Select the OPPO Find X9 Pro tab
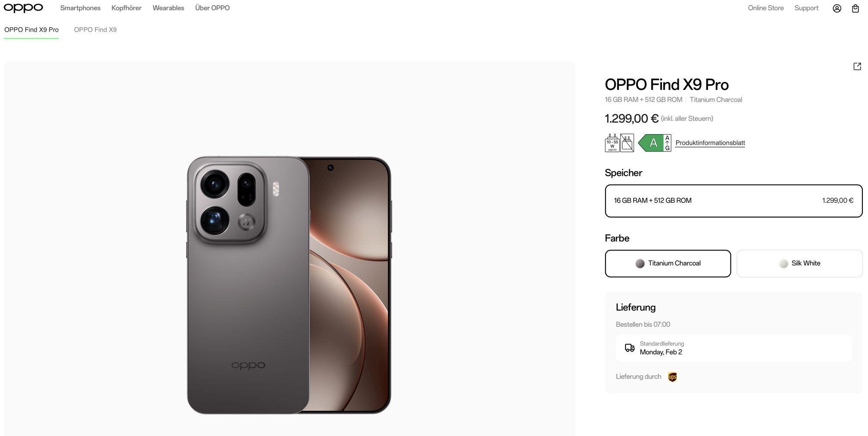Image resolution: width=868 pixels, height=436 pixels. (x=31, y=30)
